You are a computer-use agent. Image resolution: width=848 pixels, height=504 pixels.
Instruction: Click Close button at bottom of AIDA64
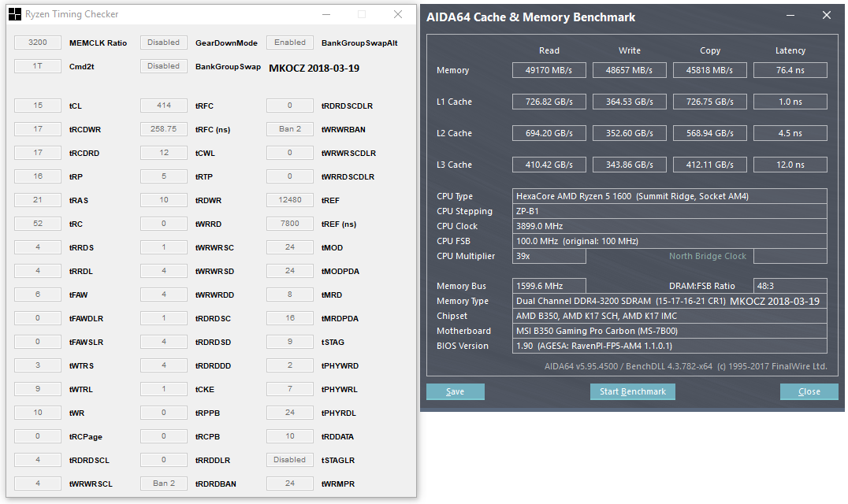(809, 391)
